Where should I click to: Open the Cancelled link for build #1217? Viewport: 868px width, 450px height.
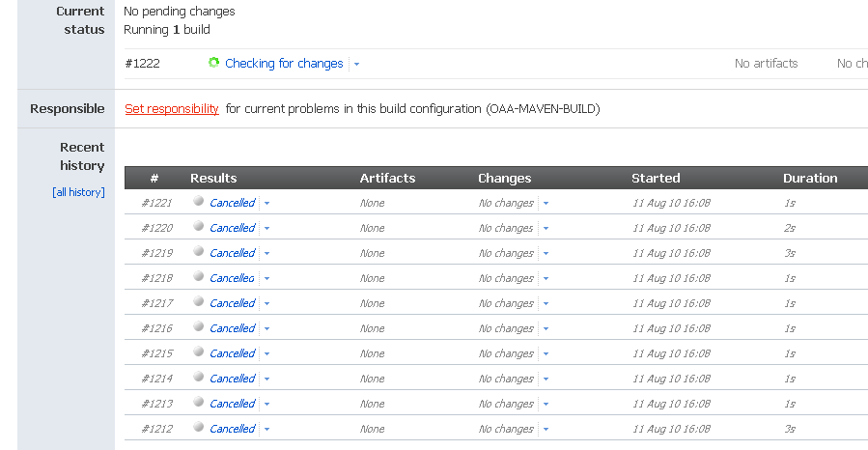click(233, 303)
